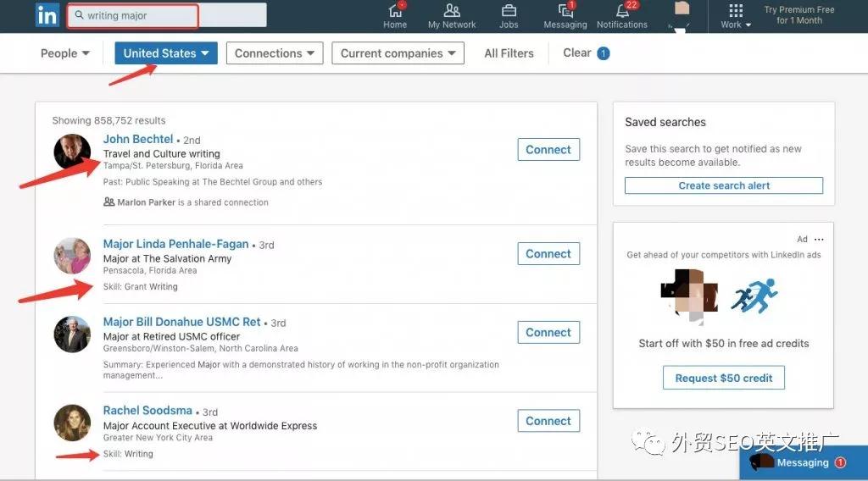Screen dimensions: 868x481
Task: Click the LinkedIn logo icon
Action: (47, 15)
